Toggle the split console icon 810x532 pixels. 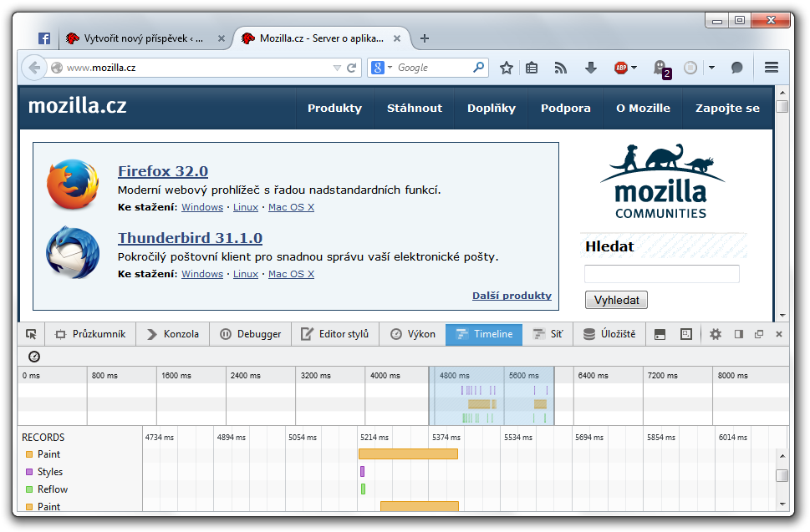click(660, 334)
